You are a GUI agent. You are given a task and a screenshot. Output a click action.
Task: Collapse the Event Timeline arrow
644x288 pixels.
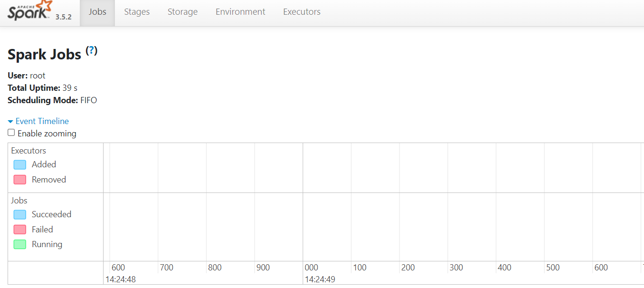pos(10,122)
